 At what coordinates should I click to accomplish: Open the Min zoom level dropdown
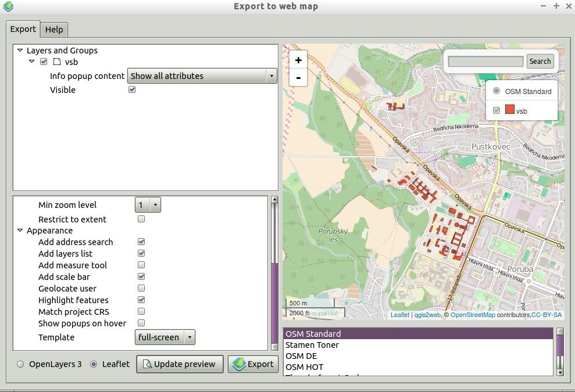pos(148,205)
